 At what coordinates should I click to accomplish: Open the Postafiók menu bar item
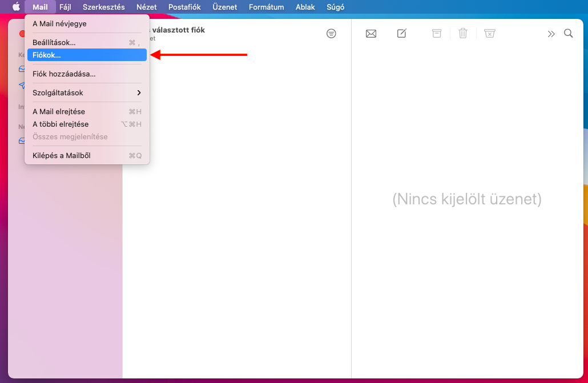(184, 7)
